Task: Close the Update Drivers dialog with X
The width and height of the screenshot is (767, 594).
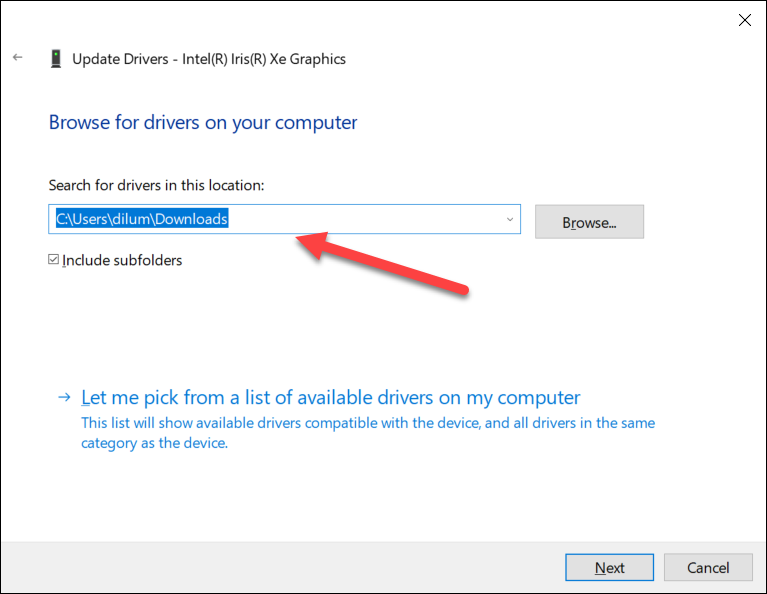Action: click(744, 20)
